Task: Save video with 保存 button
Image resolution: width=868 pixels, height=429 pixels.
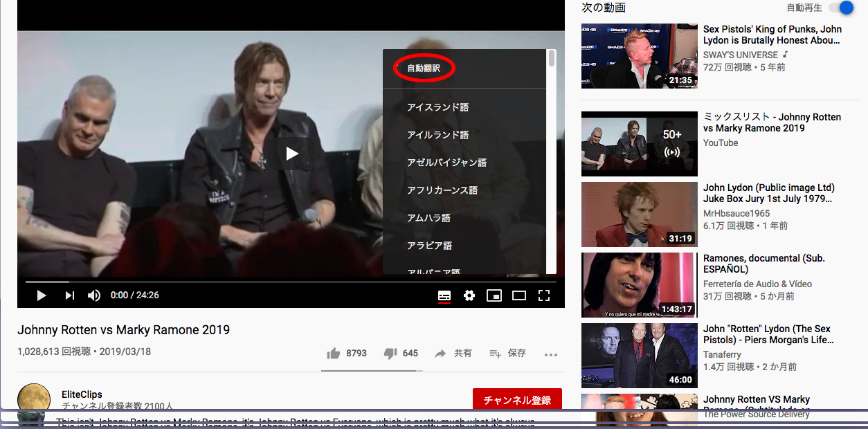Action: click(x=507, y=354)
